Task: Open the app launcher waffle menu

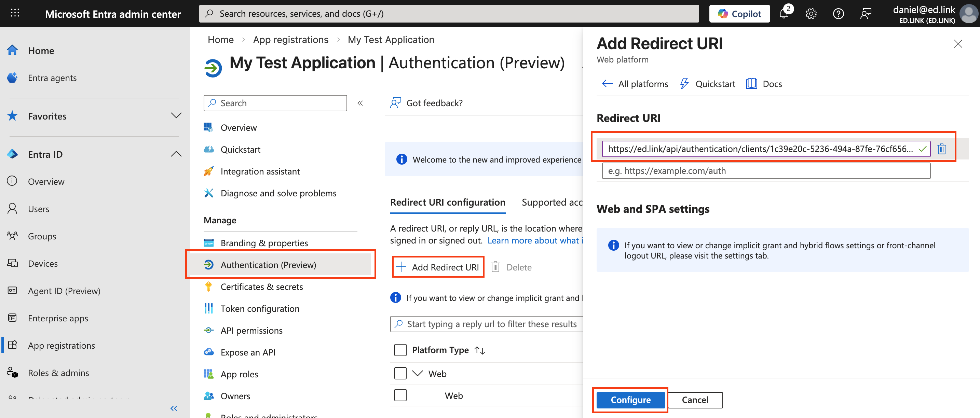Action: point(15,13)
